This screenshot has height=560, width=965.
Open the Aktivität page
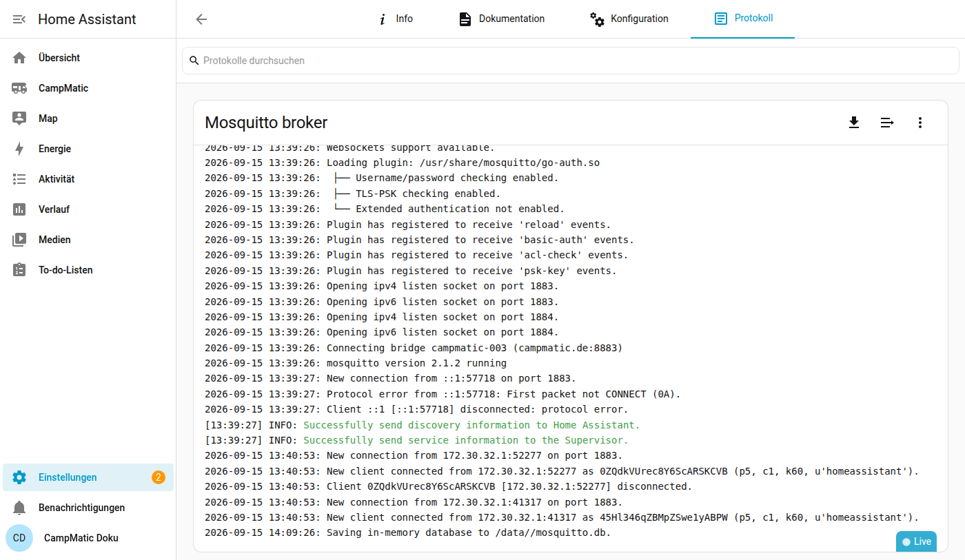tap(88, 179)
